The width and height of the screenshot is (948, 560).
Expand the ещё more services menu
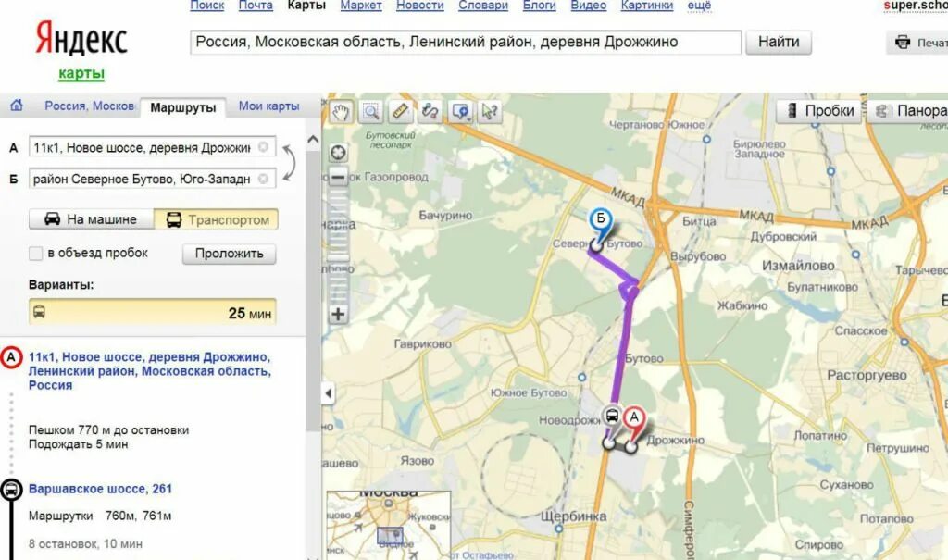(700, 6)
